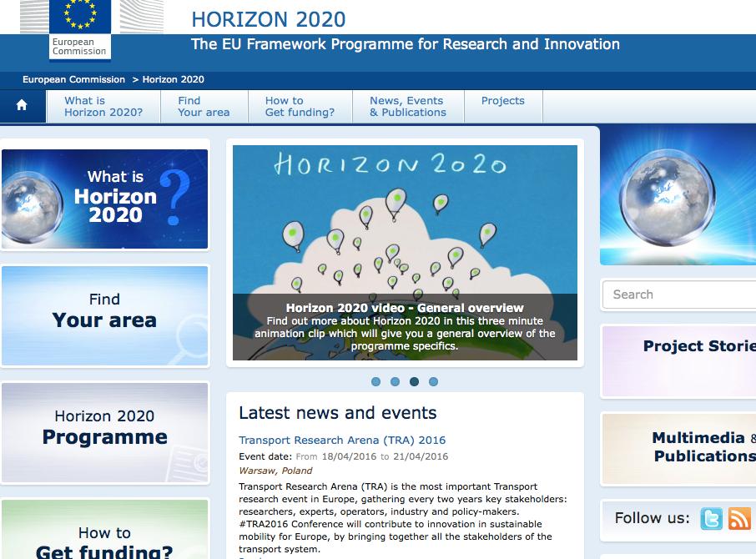Open 'News, Events & Publications' menu
Screen dimensions: 756x559
coord(408,107)
